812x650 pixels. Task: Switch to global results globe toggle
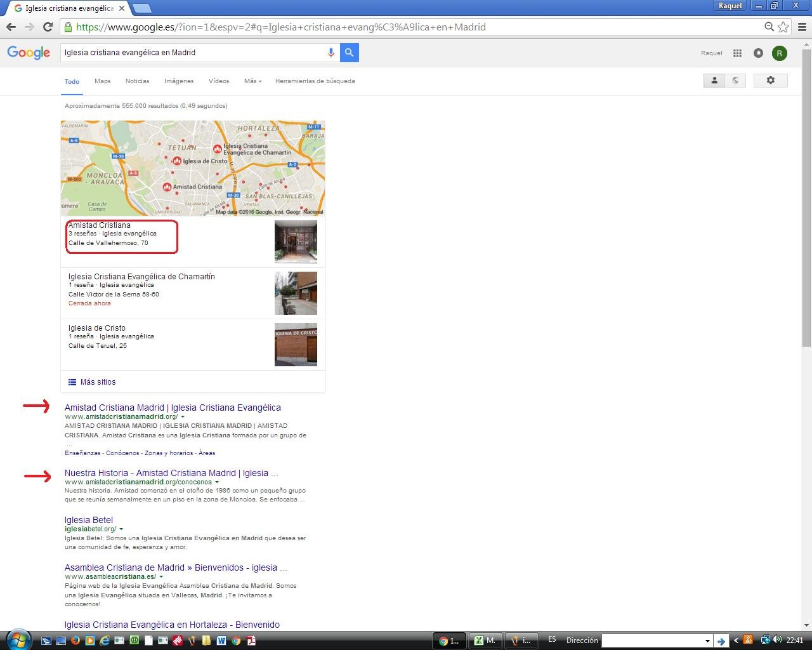pos(736,81)
